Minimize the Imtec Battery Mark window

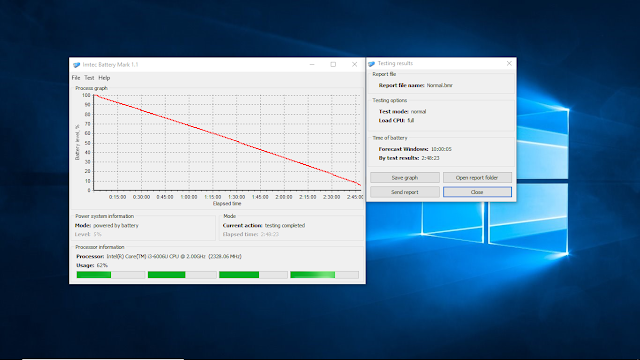[x=312, y=64]
